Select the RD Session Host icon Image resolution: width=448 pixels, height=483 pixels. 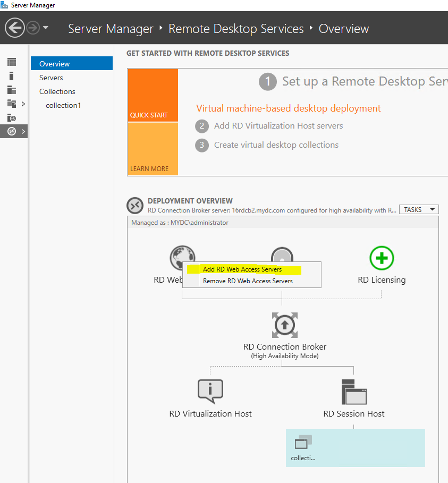[x=354, y=392]
